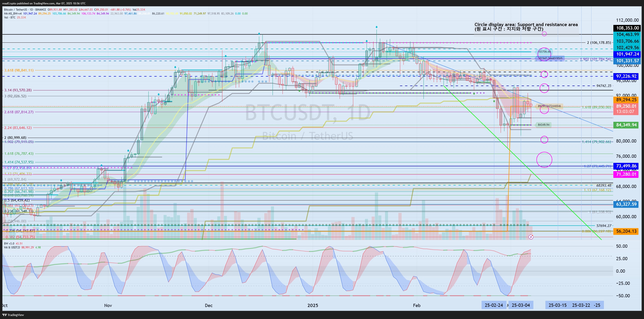This screenshot has height=319, width=644.
Task: Click the 73,499.86 blue price label
Action: [x=626, y=166]
